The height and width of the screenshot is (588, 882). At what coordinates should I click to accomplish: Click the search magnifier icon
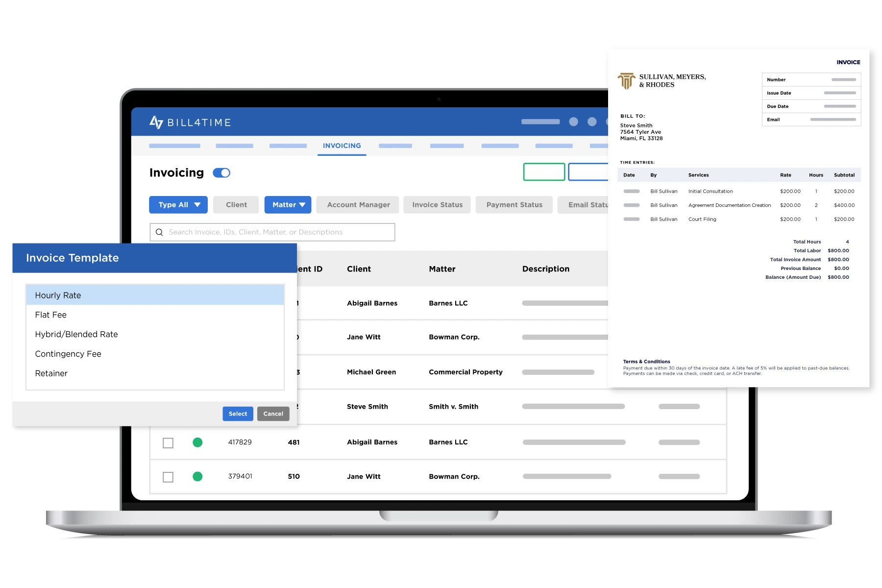pos(159,232)
